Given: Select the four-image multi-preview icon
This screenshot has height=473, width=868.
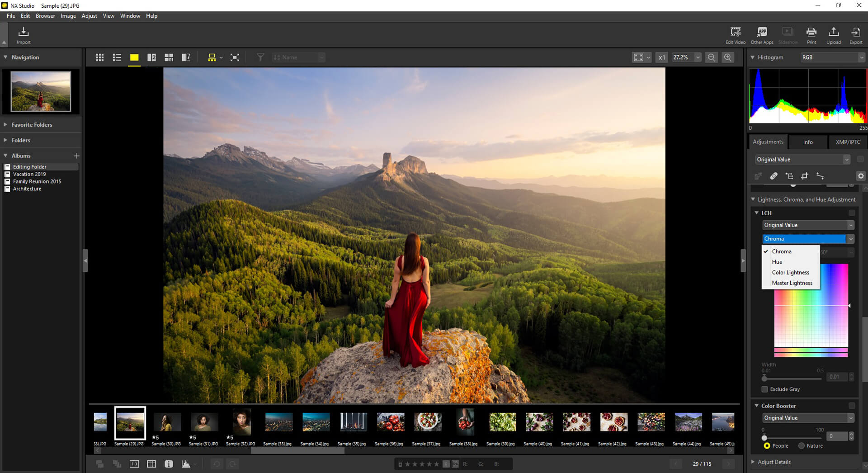Looking at the screenshot, I should 169,57.
